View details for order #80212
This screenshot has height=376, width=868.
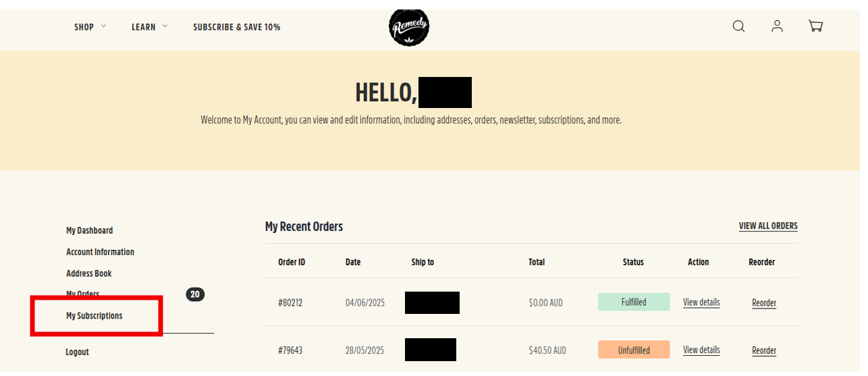701,302
